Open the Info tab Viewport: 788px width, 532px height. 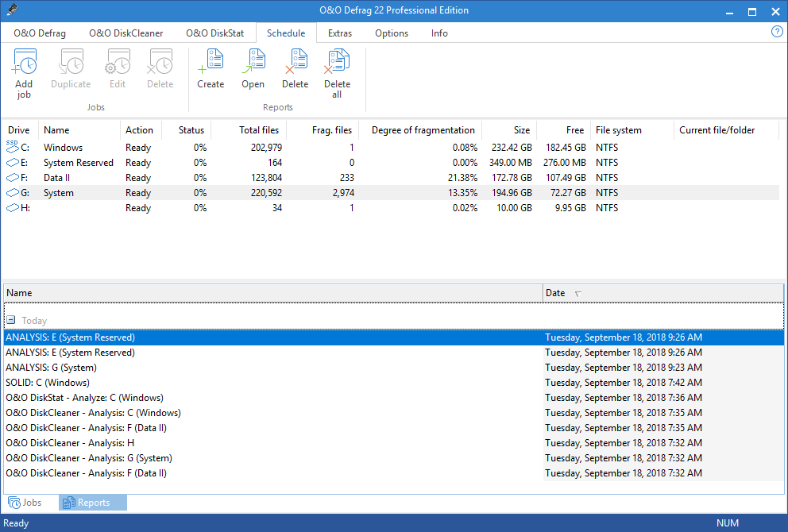click(439, 33)
